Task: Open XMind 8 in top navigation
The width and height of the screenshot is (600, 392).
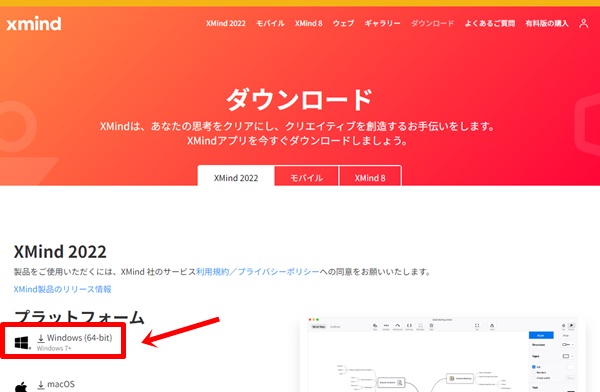Action: 308,23
